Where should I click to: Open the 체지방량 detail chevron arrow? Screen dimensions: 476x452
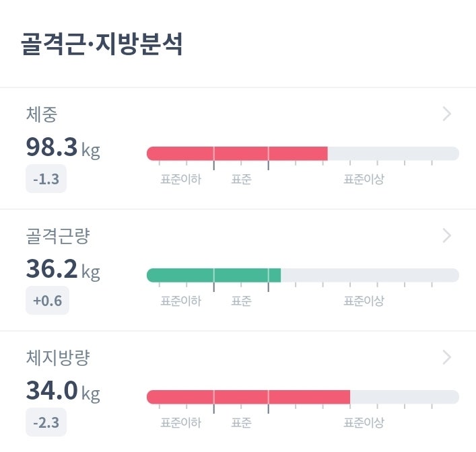pyautogui.click(x=446, y=357)
